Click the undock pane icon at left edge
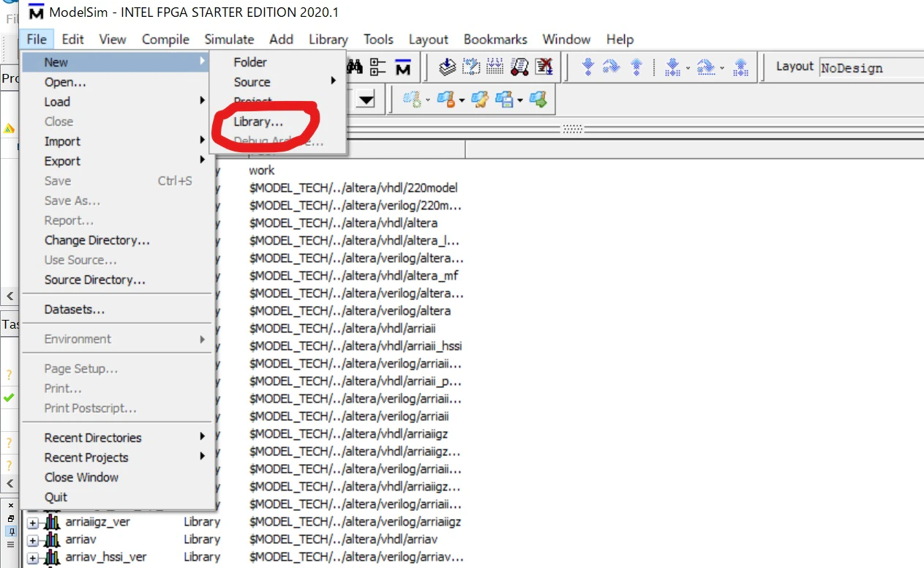924x568 pixels. 10,518
